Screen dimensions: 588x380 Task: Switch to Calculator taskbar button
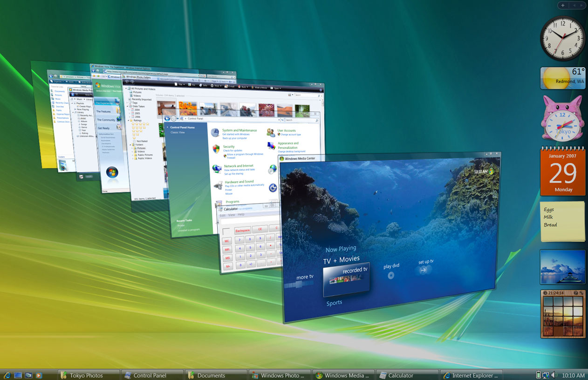tap(407, 375)
